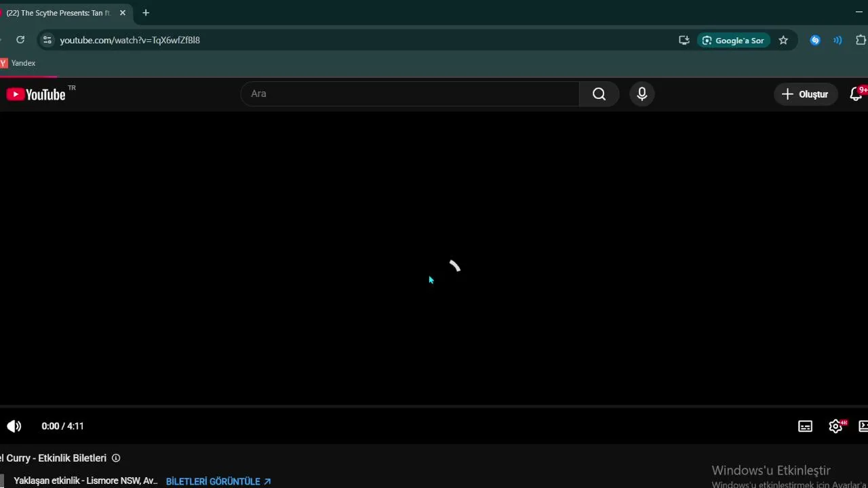Click the install app icon in address bar
This screenshot has width=868, height=488.
point(684,40)
